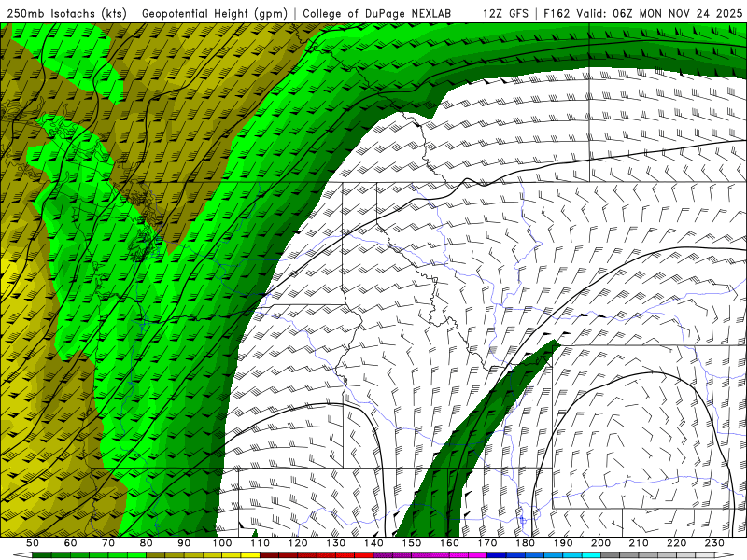
Task: Click the '170' color scale label
Action: (487, 543)
